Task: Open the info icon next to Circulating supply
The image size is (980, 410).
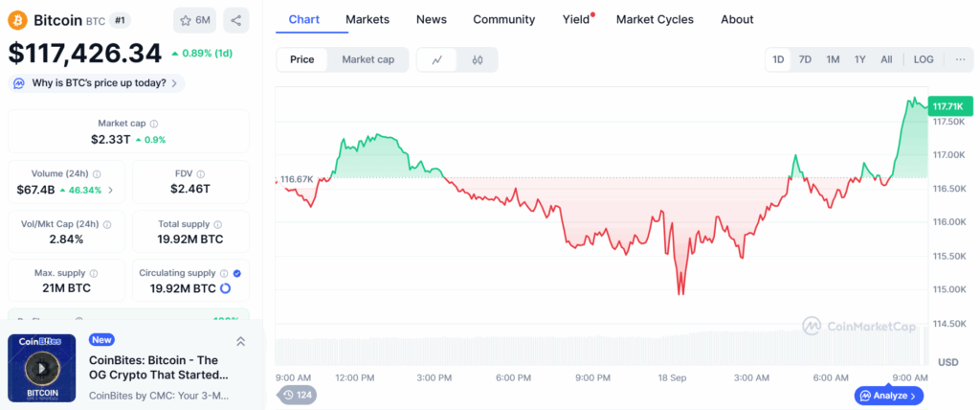Action: tap(224, 274)
